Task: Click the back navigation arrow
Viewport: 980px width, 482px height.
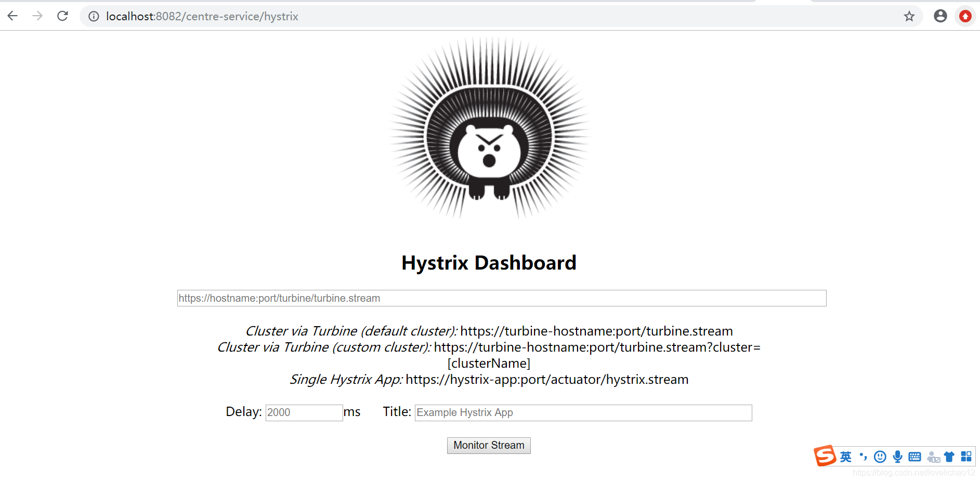Action: click(12, 16)
